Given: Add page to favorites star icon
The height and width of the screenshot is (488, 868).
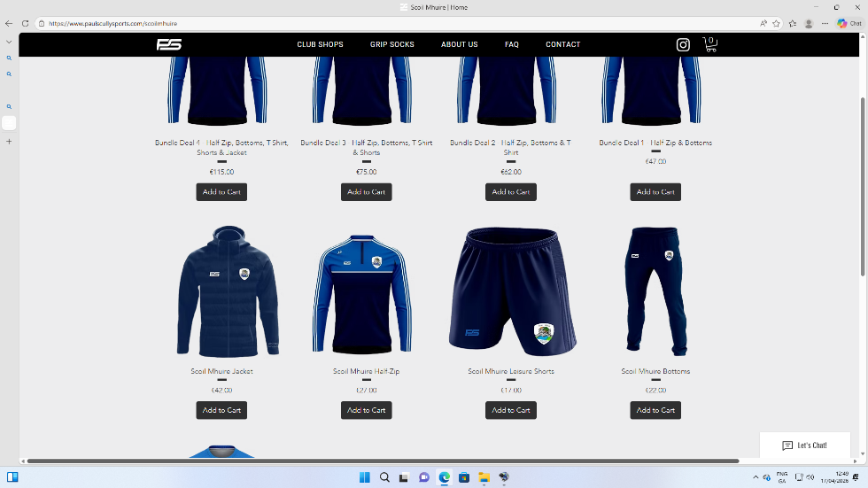Looking at the screenshot, I should (776, 24).
